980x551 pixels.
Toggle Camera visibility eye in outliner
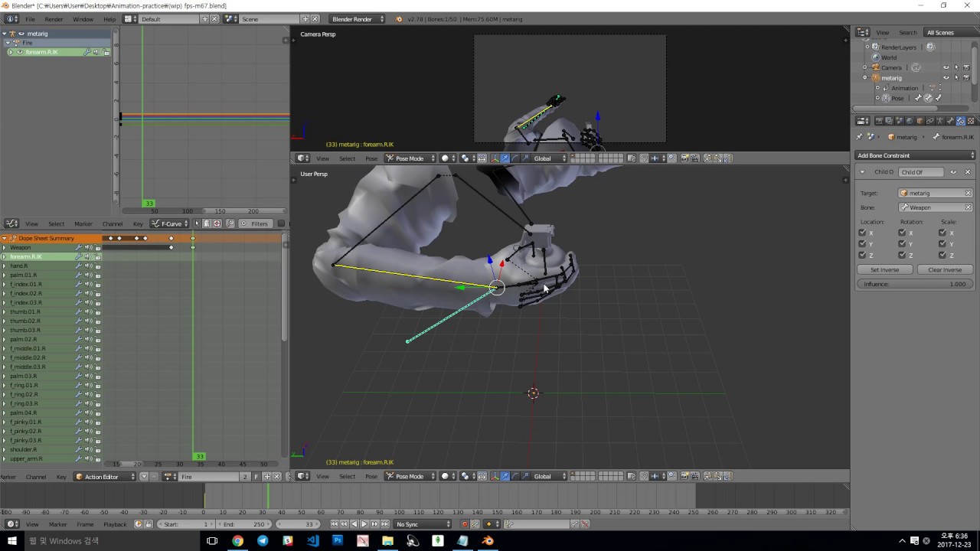click(946, 67)
